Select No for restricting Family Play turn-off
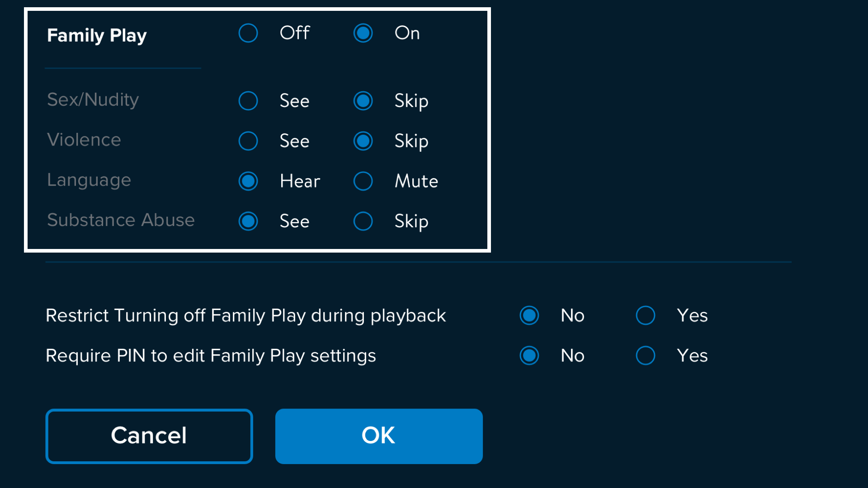 point(529,315)
